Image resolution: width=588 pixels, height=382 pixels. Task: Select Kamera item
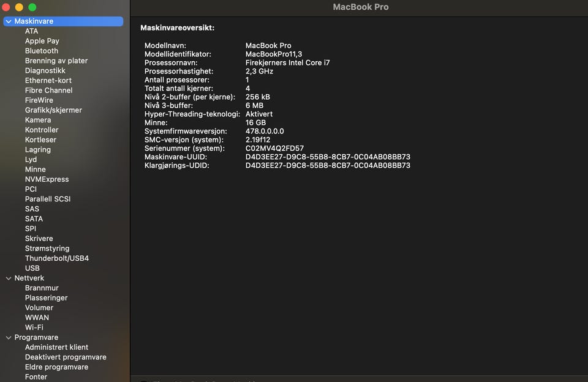click(38, 120)
